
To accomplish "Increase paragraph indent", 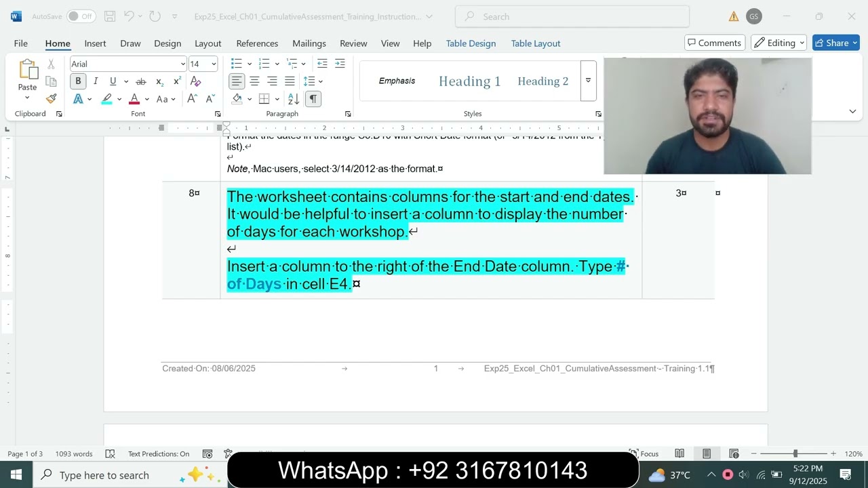I will click(x=340, y=64).
